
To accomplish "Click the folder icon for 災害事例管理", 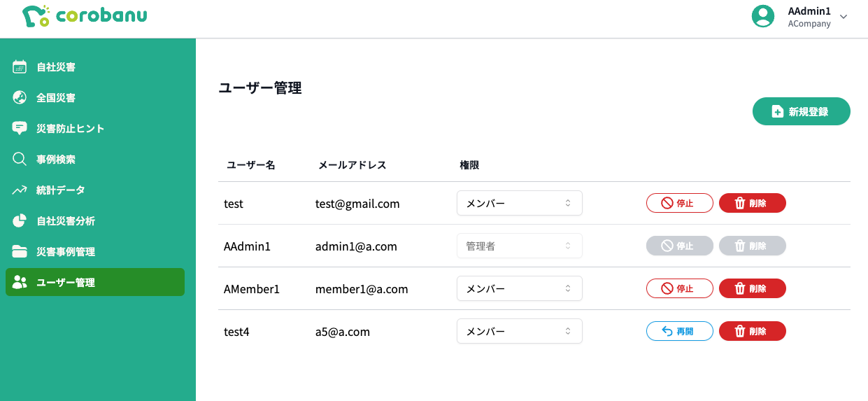I will (20, 252).
